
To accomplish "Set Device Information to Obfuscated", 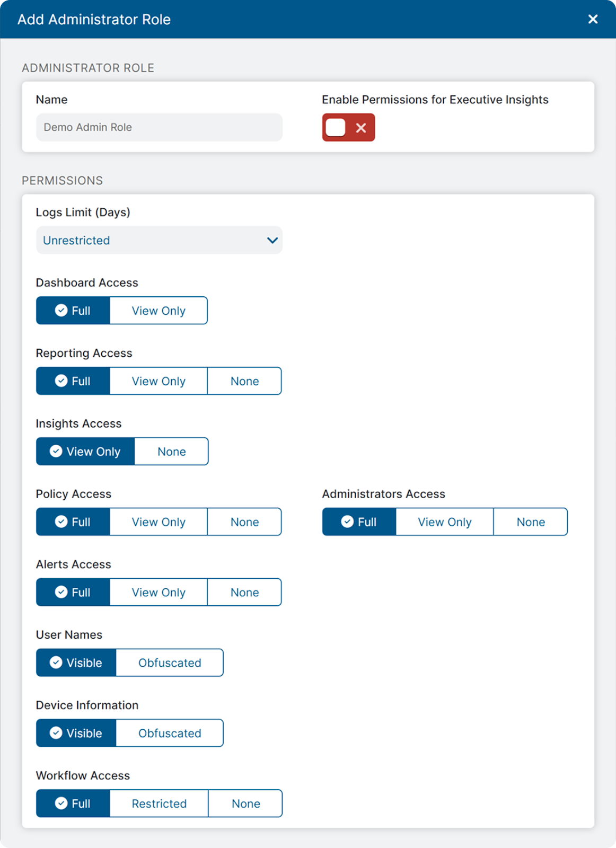I will coord(170,734).
